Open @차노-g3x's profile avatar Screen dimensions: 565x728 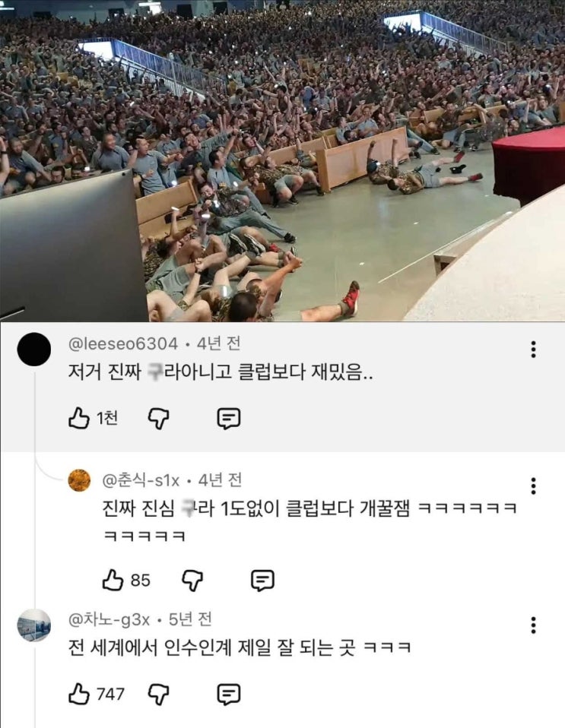34,625
